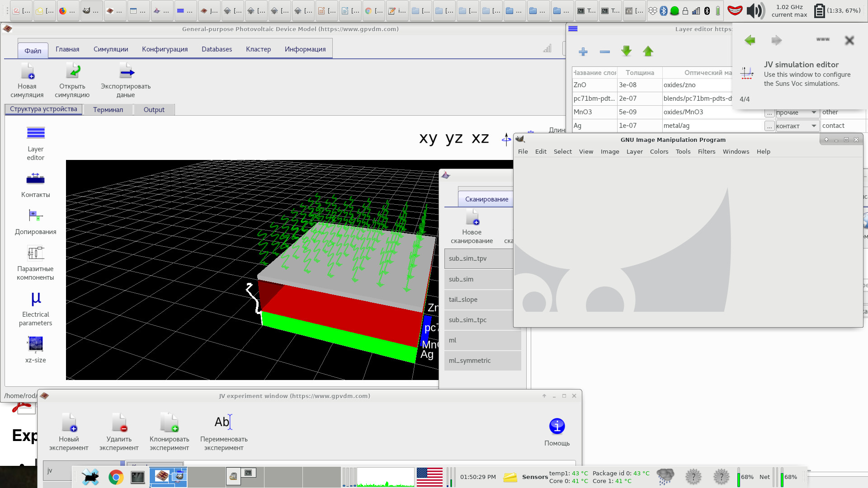Click Удалить эксперимент delete experiment icon
This screenshot has width=868, height=488.
[119, 422]
